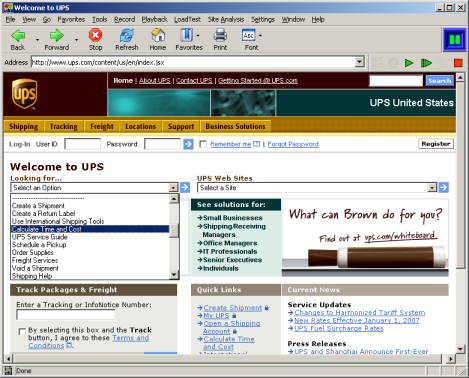Open the Font toolbar dropdown arrow
469x378 pixels.
point(260,35)
